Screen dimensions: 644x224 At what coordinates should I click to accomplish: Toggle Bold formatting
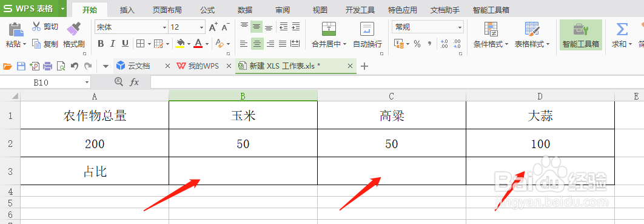101,44
